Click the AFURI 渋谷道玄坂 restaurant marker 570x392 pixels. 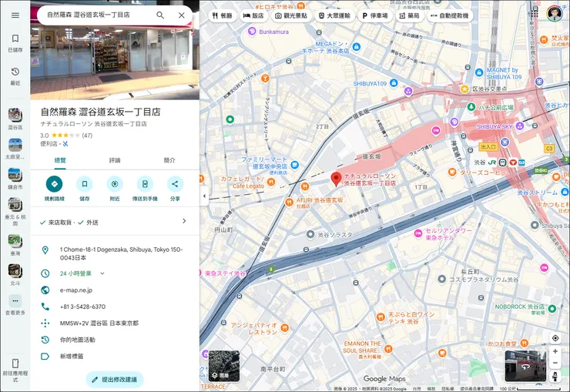point(289,202)
